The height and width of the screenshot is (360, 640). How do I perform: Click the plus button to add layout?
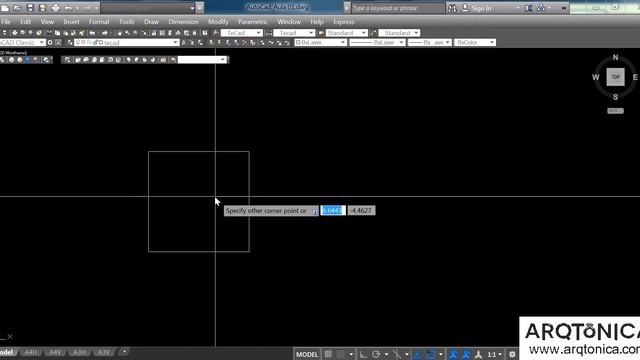(124, 351)
